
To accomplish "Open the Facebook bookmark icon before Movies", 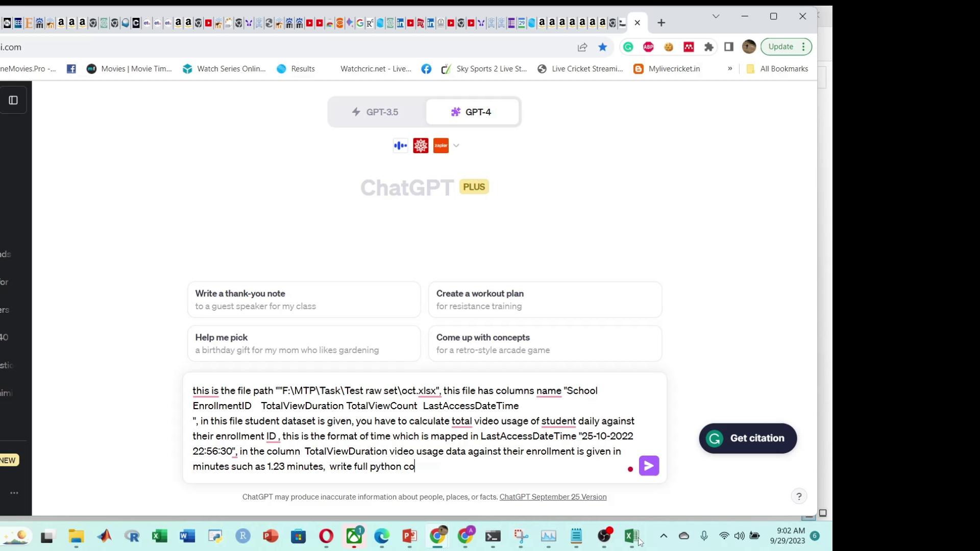I will pos(71,69).
